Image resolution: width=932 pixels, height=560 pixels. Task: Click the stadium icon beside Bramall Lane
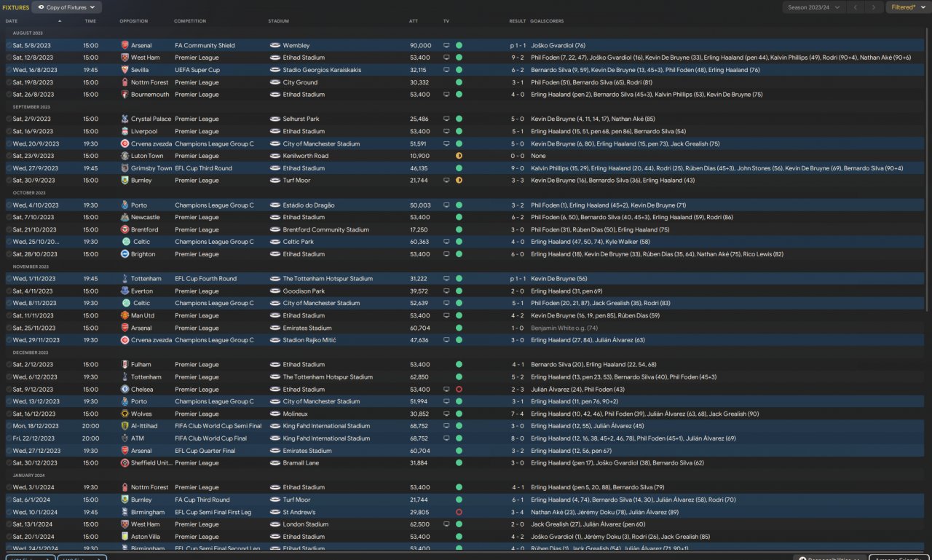[275, 462]
